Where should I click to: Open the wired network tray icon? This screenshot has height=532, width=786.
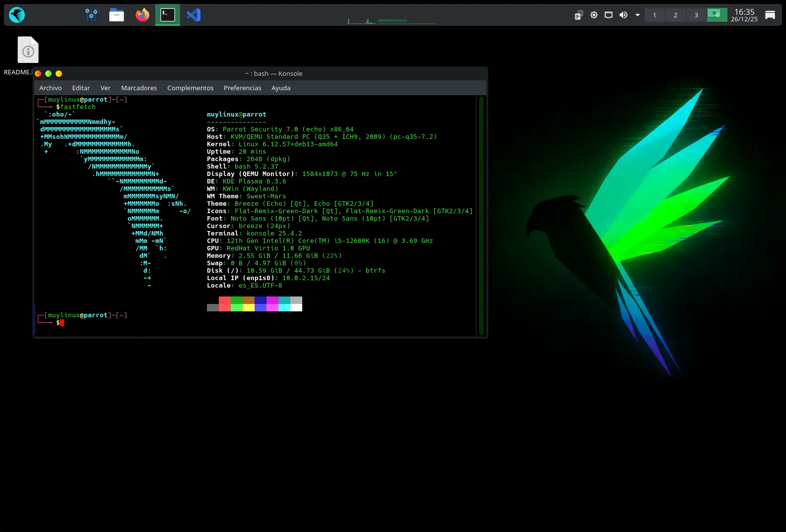608,15
